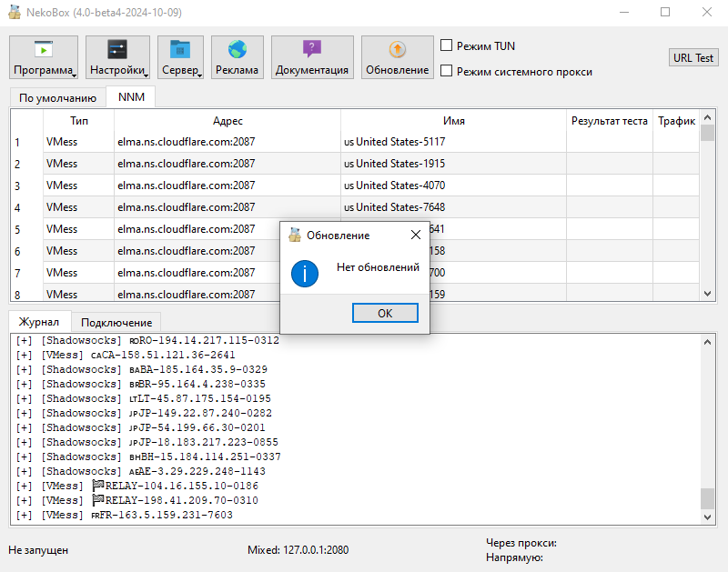Viewport: 728px width, 572px height.
Task: Open the Подключение tab
Action: [116, 323]
